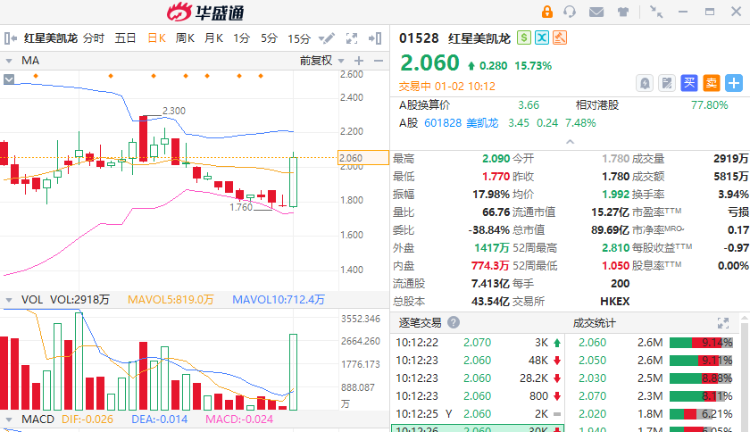Open A-share link 601828
This screenshot has width=750, height=432.
(443, 123)
